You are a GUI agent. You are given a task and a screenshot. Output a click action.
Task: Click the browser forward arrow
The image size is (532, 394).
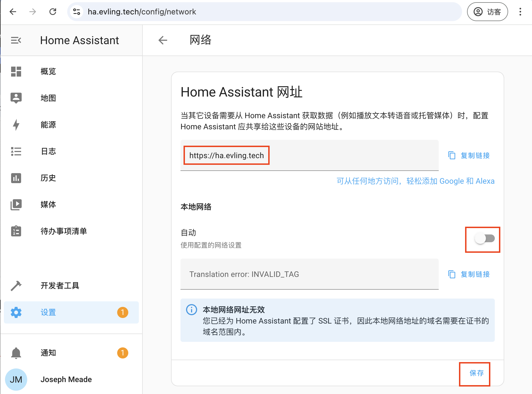(x=33, y=12)
